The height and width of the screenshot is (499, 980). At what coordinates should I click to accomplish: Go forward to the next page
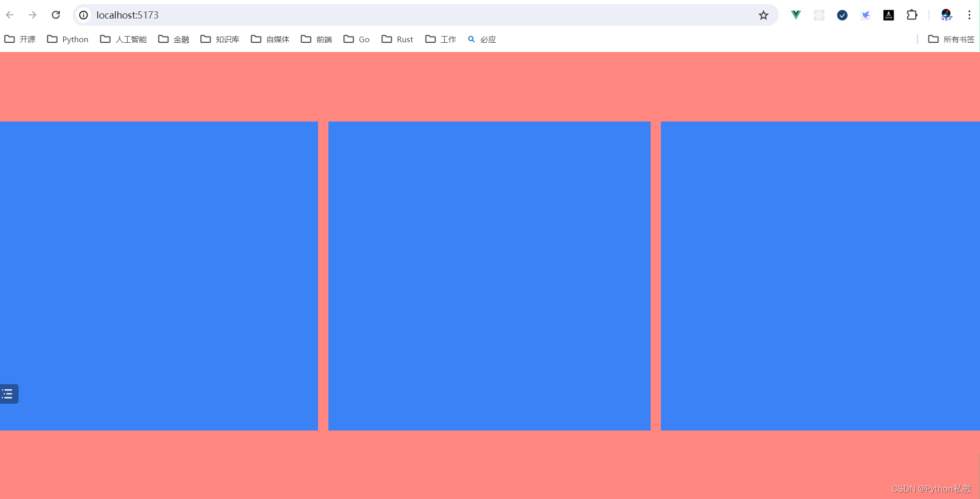pyautogui.click(x=32, y=15)
